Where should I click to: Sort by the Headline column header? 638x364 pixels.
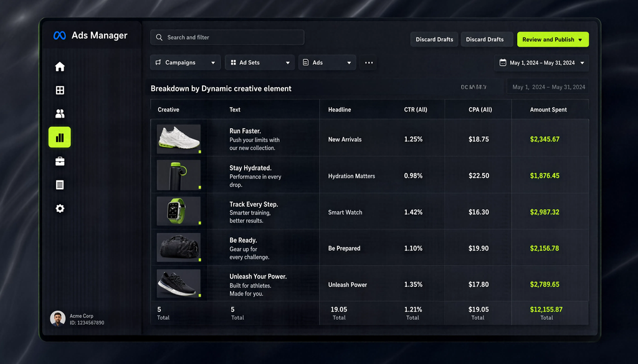tap(340, 110)
